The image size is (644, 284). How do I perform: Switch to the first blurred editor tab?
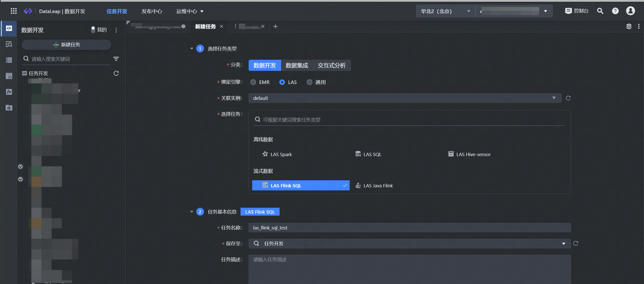click(x=158, y=26)
